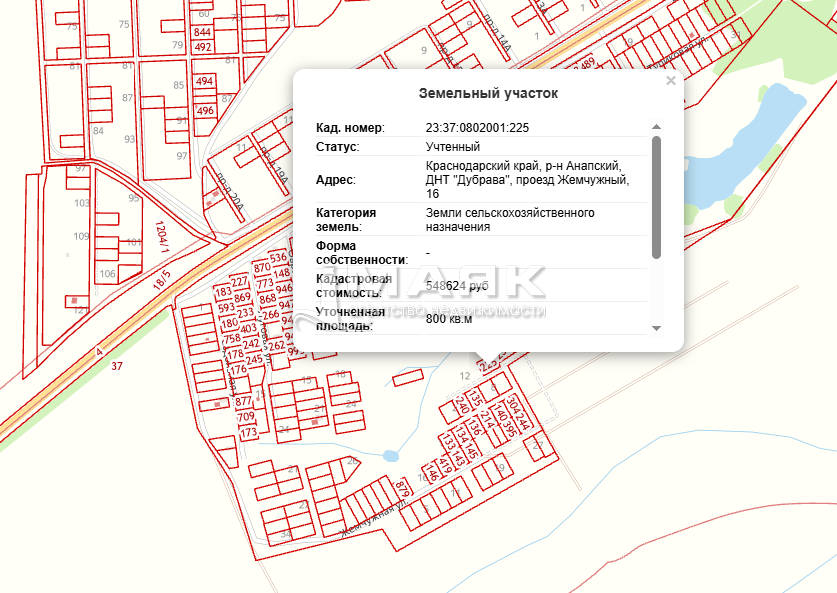Viewport: 837px width, 593px height.
Task: Click cadastral number 23:37:0802001:225
Action: pyautogui.click(x=477, y=128)
